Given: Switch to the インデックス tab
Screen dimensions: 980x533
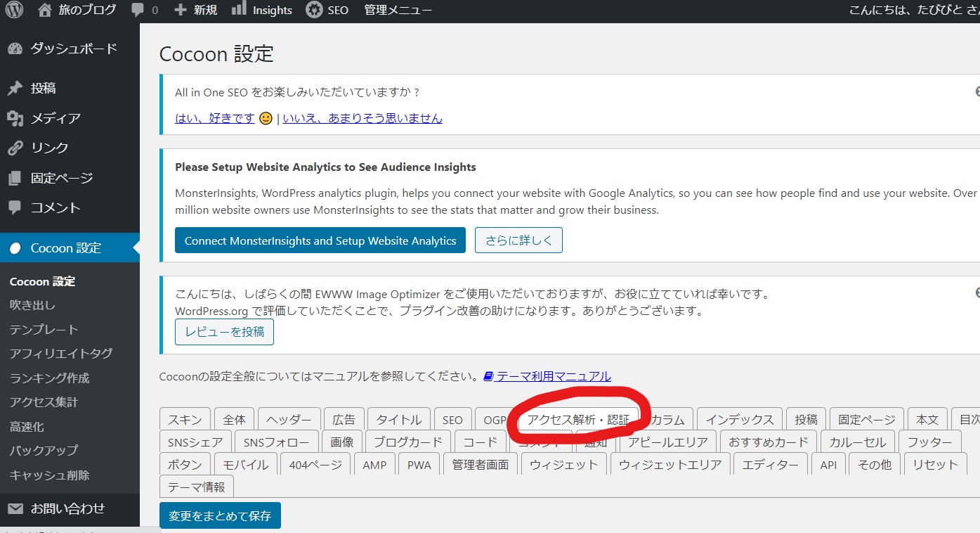Looking at the screenshot, I should coord(740,420).
